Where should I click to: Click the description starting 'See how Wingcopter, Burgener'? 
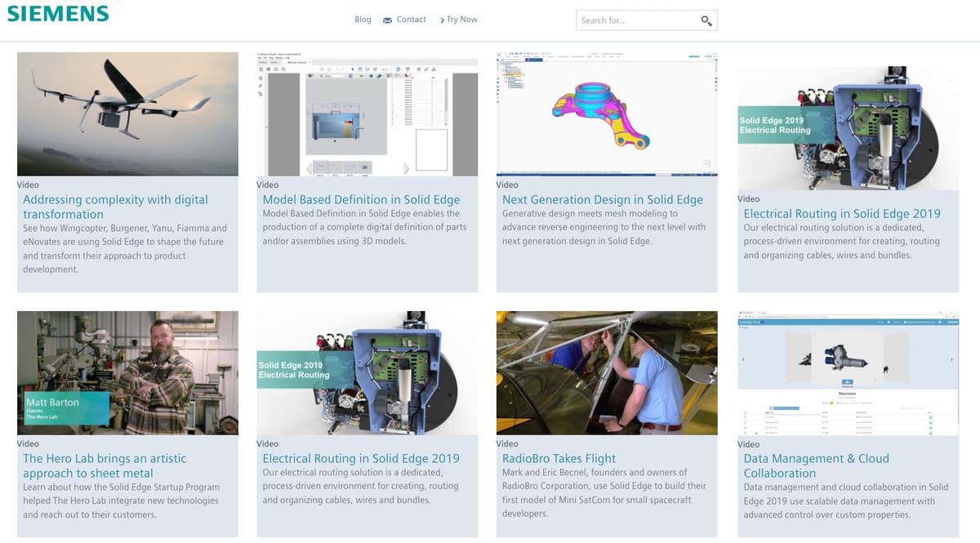tap(125, 248)
